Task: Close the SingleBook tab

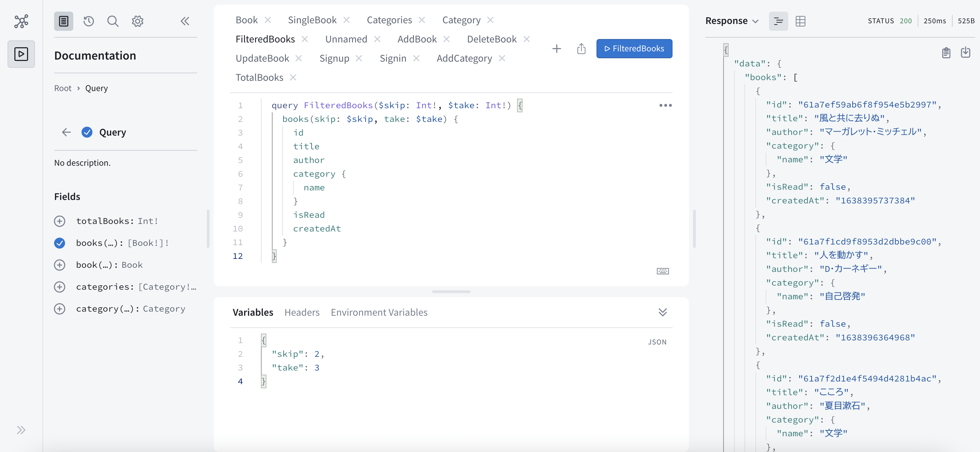Action: [x=346, y=20]
